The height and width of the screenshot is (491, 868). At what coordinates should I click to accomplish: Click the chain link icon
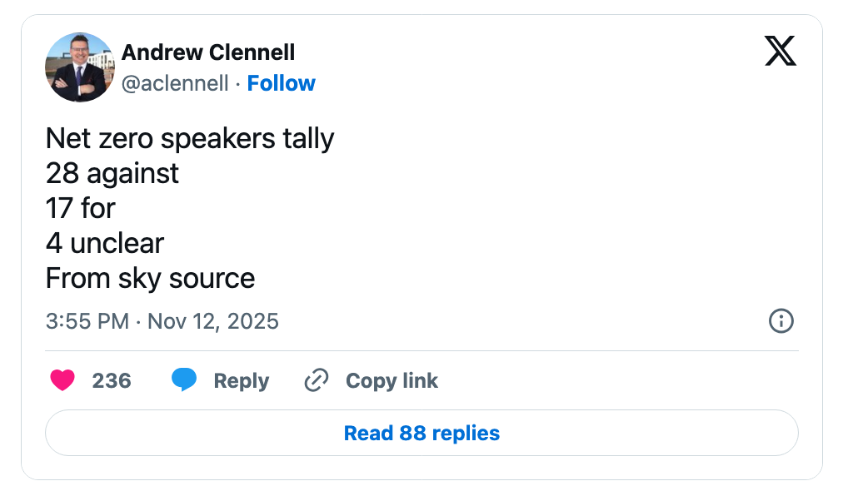[317, 380]
